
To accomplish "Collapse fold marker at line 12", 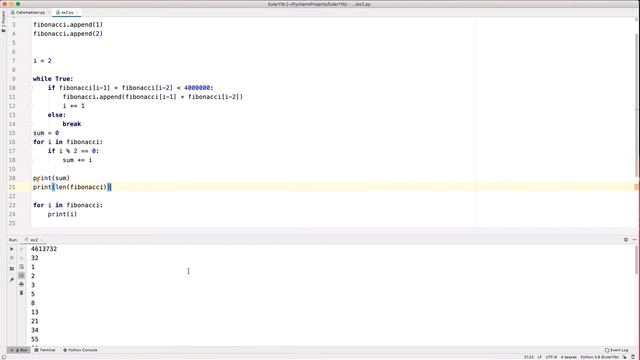I will click(31, 106).
